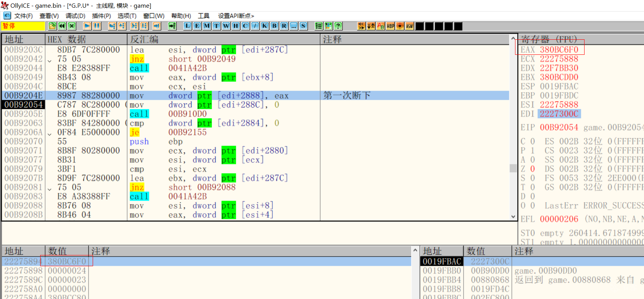Open Debugging options list icon

(319, 26)
